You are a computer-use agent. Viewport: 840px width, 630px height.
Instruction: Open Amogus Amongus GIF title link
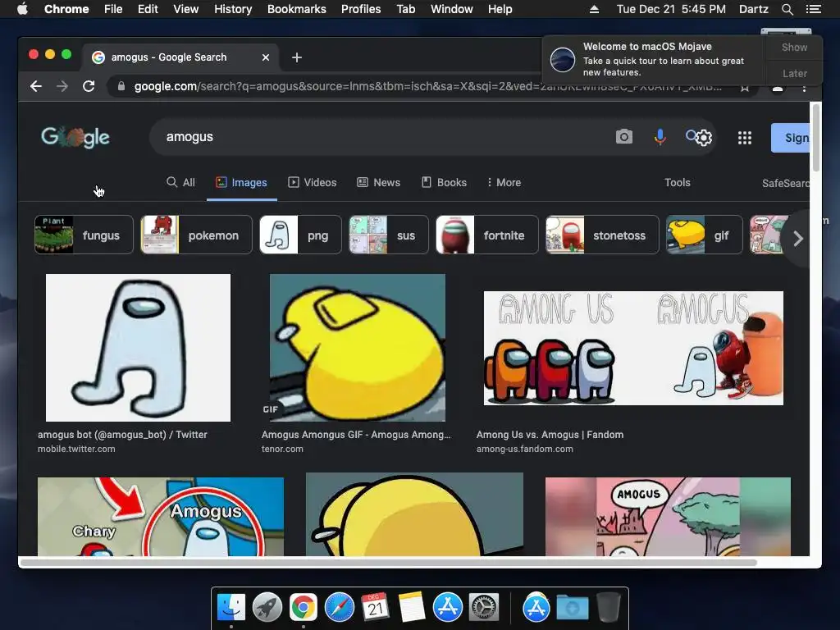pyautogui.click(x=356, y=435)
